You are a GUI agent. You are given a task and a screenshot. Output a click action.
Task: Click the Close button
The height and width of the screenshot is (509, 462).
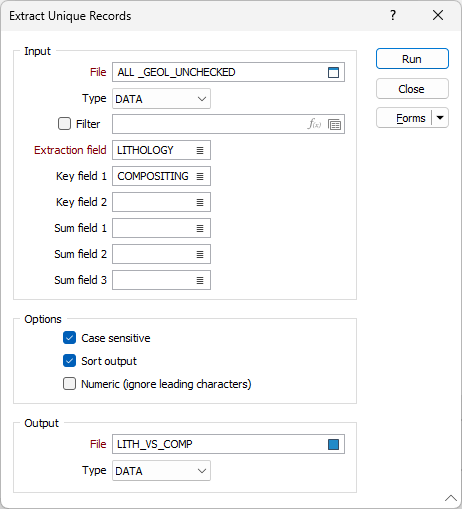412,89
